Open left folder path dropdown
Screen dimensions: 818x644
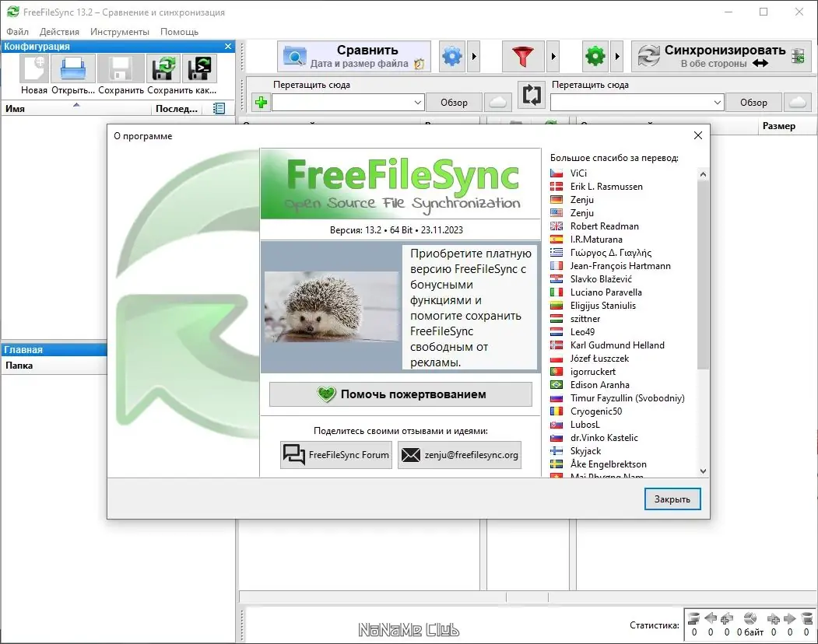[417, 102]
